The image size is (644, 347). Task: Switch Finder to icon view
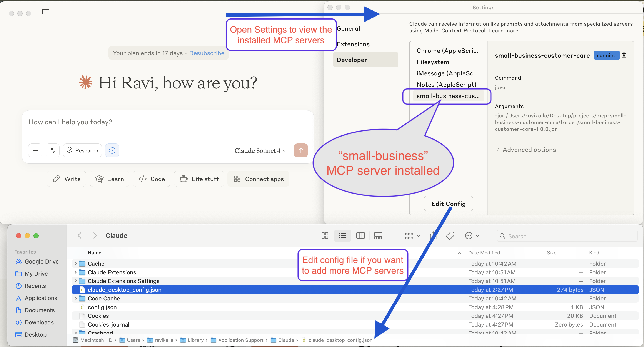point(325,235)
